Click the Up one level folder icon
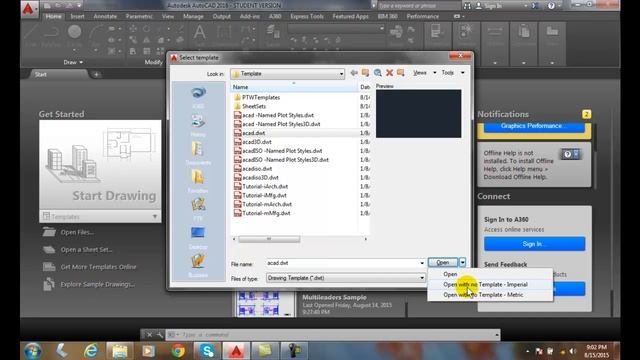The image size is (640, 360). (x=365, y=73)
